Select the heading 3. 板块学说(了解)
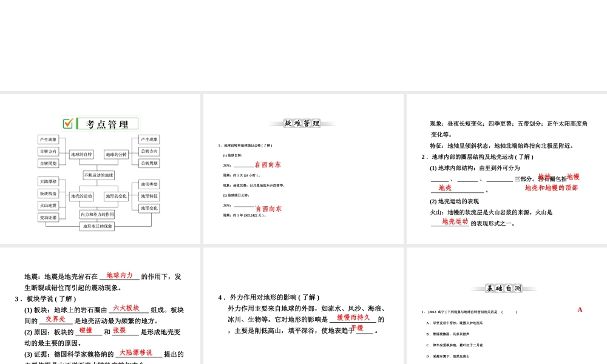The height and width of the screenshot is (364, 607). click(x=46, y=298)
